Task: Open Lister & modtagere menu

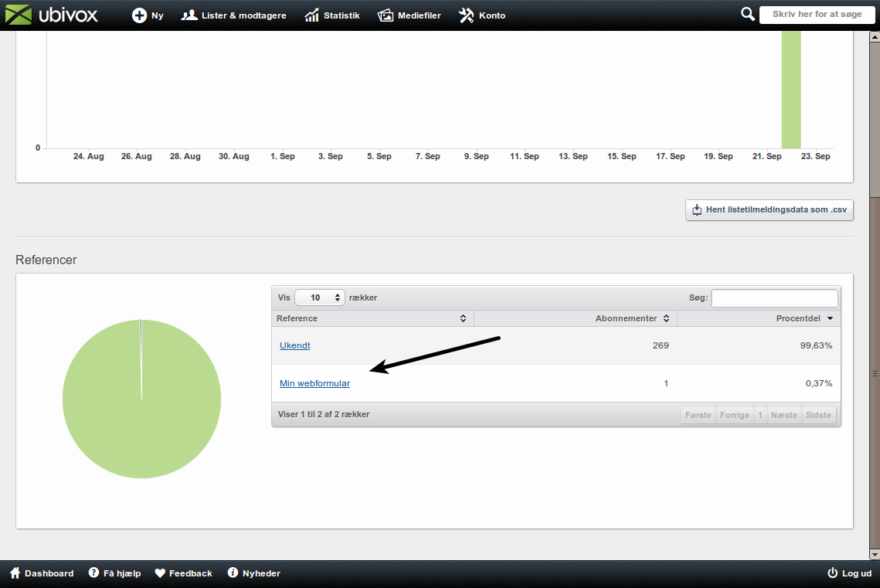Action: [x=233, y=15]
